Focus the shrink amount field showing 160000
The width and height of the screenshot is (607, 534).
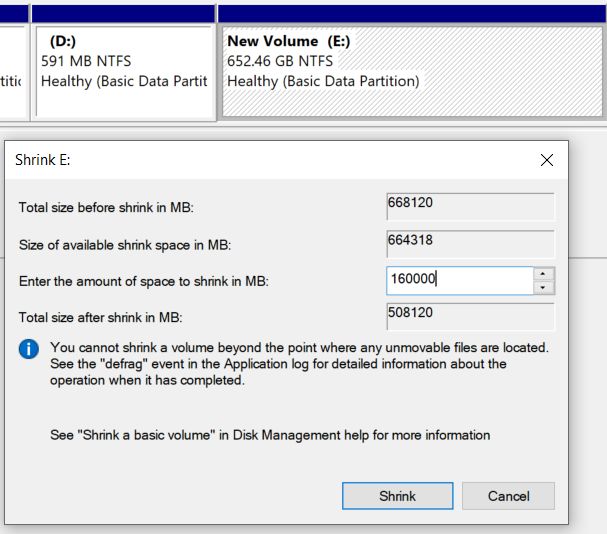point(460,281)
